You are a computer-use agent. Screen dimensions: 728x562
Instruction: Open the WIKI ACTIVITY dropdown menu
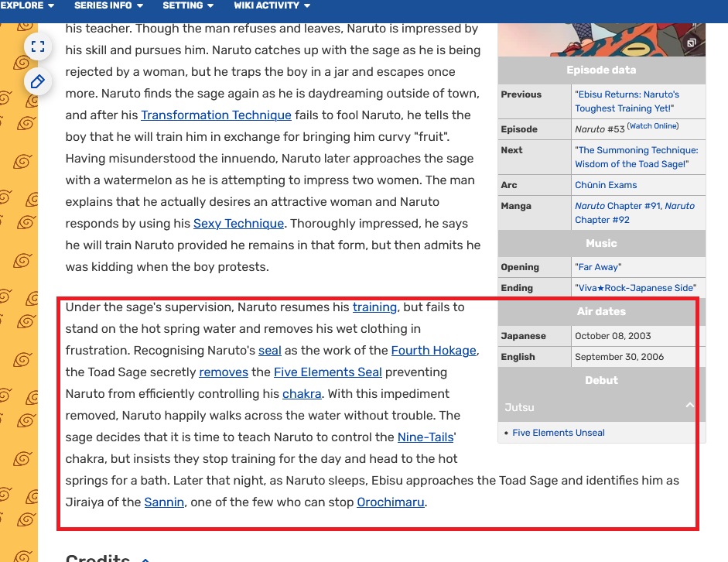pyautogui.click(x=272, y=5)
